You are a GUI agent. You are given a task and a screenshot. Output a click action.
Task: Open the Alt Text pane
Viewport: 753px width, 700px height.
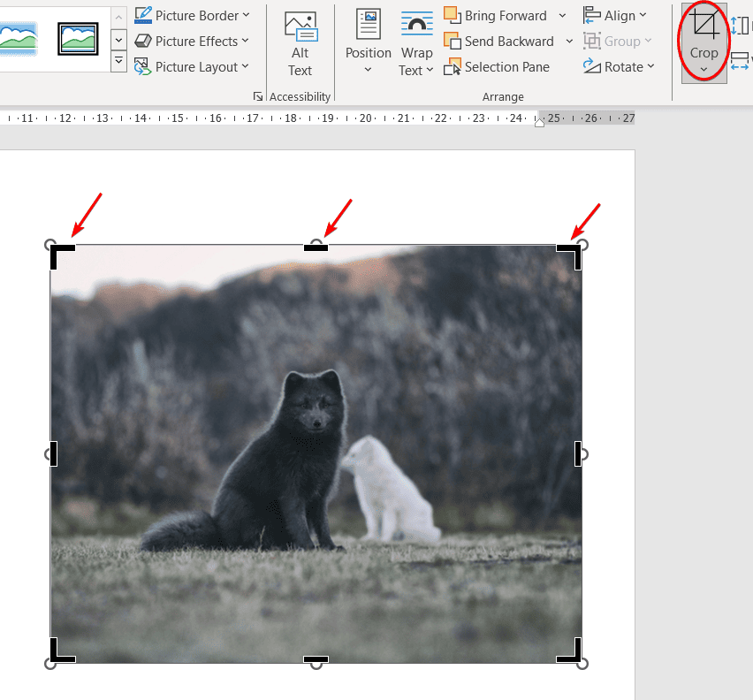pyautogui.click(x=300, y=44)
